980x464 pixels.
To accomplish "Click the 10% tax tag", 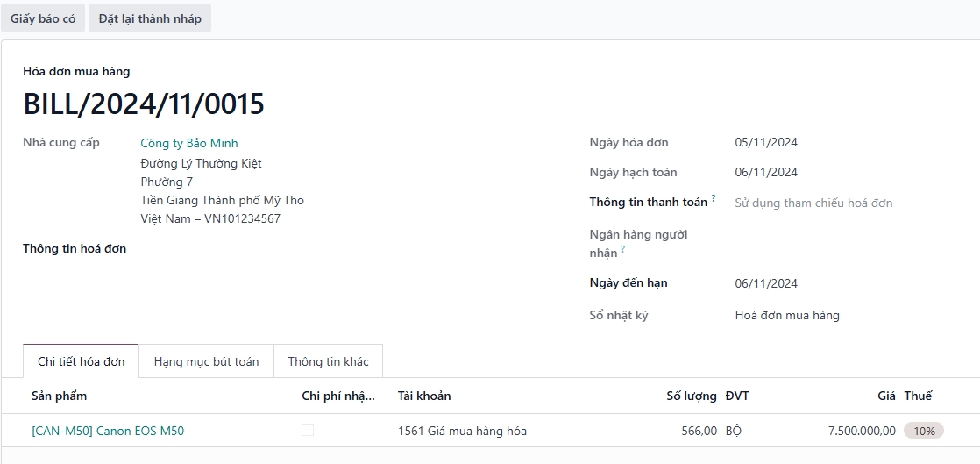I will pos(924,431).
